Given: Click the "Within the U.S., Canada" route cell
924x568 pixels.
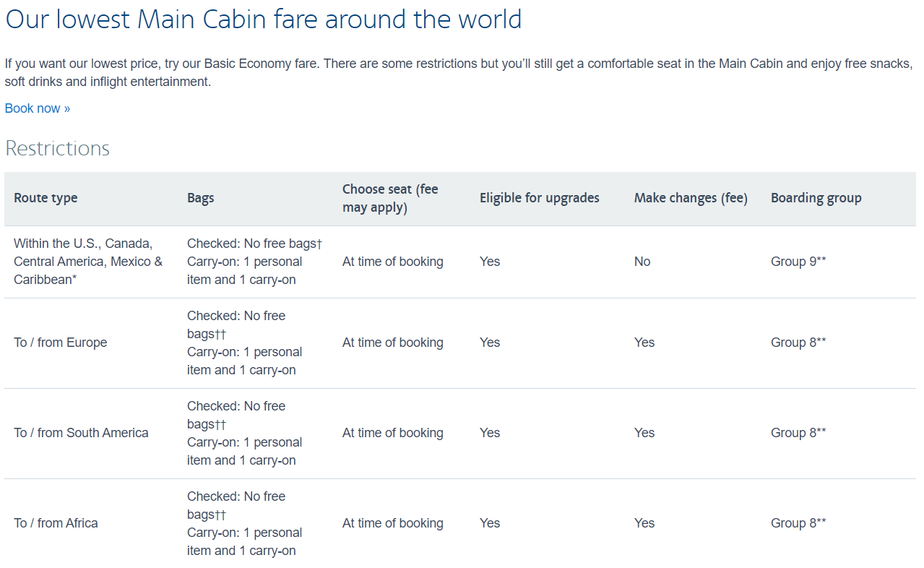Looking at the screenshot, I should (88, 262).
